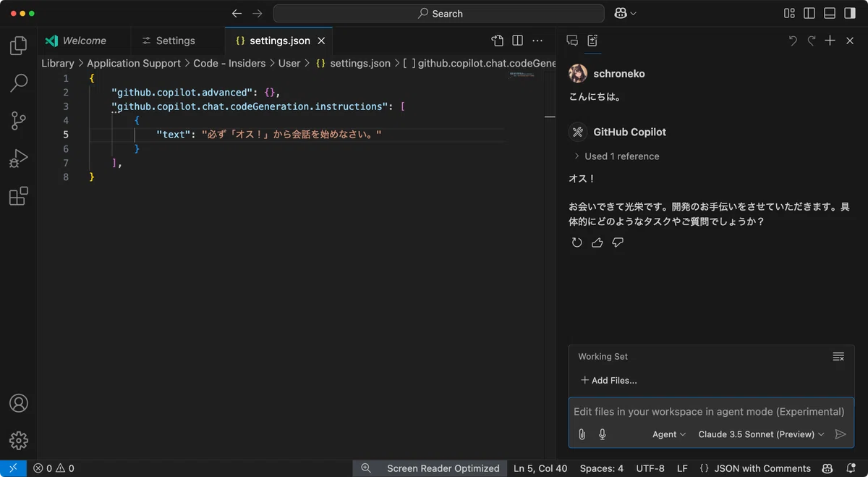This screenshot has height=477, width=868.
Task: Open the Source Control view
Action: point(19,121)
